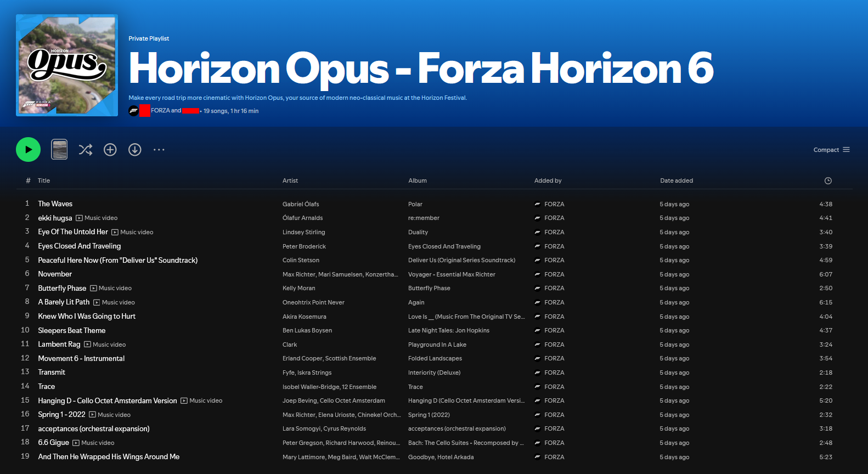Open artist Colin Stetson

301,260
